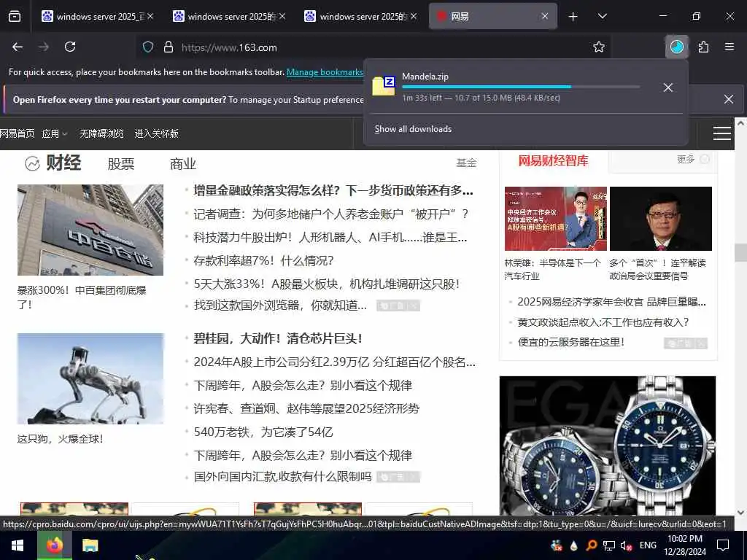Image resolution: width=747 pixels, height=560 pixels.
Task: Open Mandela.zip file icon in downloads
Action: click(x=384, y=86)
